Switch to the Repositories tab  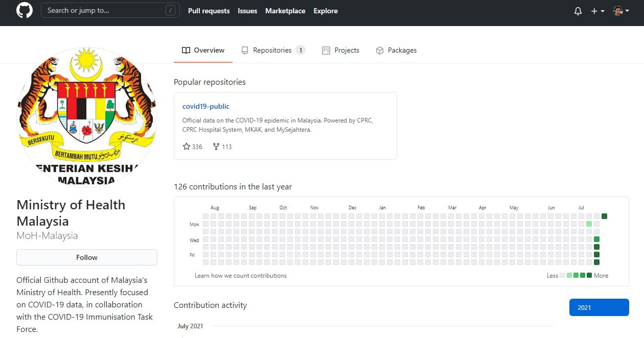(x=273, y=50)
